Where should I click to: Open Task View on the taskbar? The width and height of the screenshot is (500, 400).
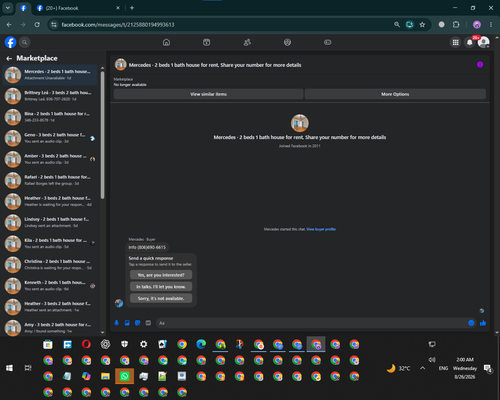(x=28, y=368)
